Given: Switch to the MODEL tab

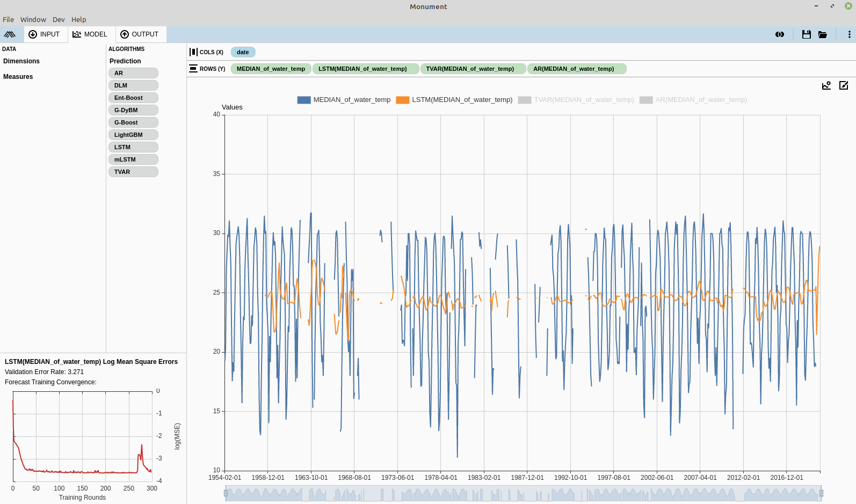Looking at the screenshot, I should pyautogui.click(x=90, y=34).
